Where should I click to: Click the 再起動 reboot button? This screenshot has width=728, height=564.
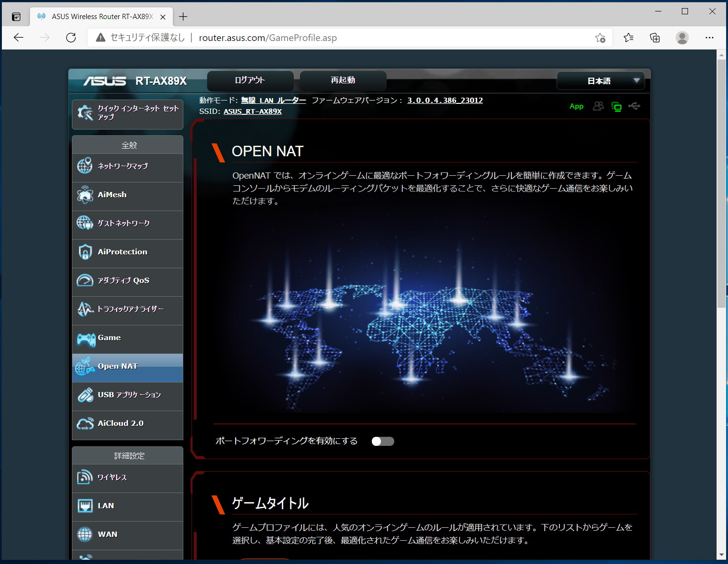343,81
